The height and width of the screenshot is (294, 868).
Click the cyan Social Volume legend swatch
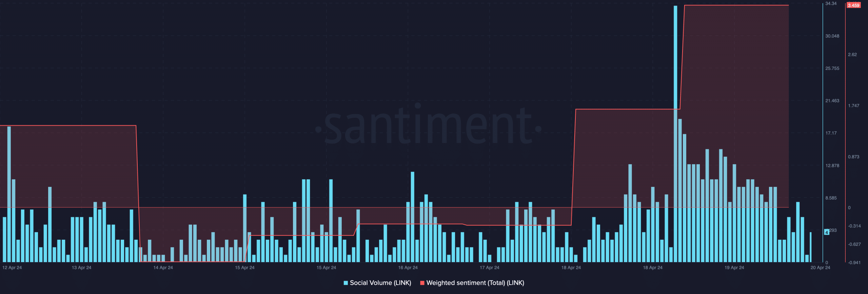point(346,283)
